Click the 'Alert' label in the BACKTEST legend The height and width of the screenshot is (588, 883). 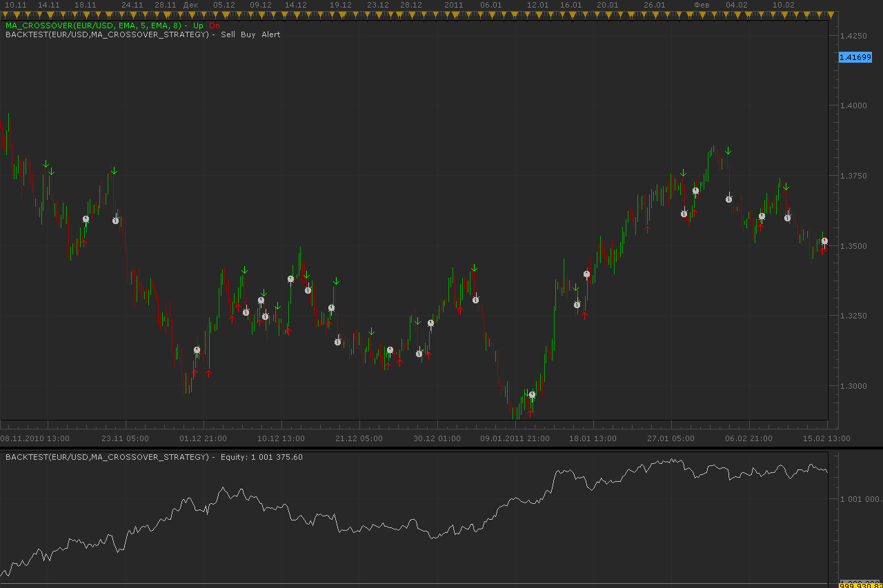(270, 34)
